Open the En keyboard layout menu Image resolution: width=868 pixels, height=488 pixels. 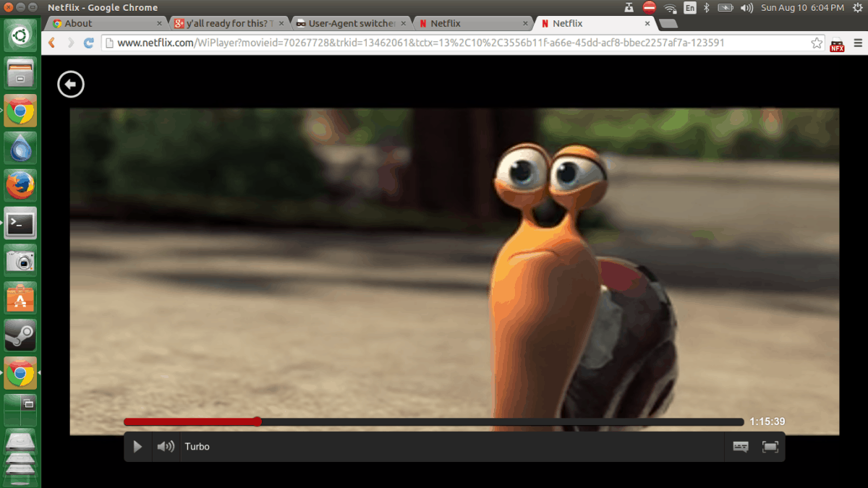[x=690, y=8]
